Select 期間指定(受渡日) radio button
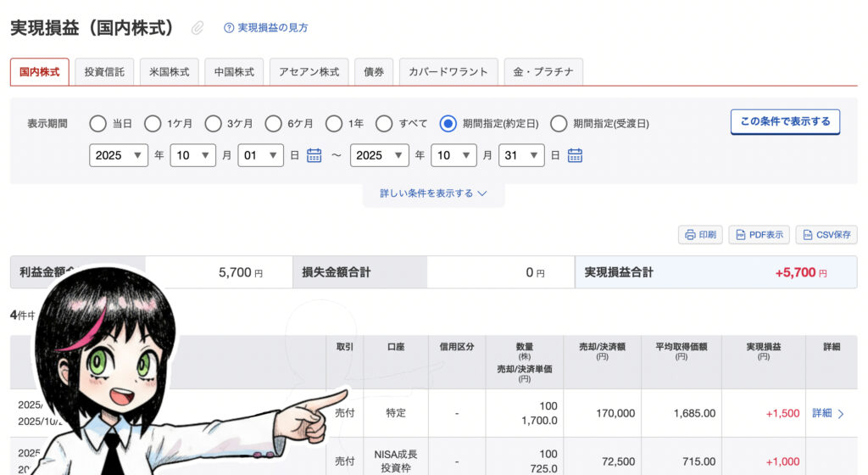This screenshot has height=475, width=868. pyautogui.click(x=559, y=124)
